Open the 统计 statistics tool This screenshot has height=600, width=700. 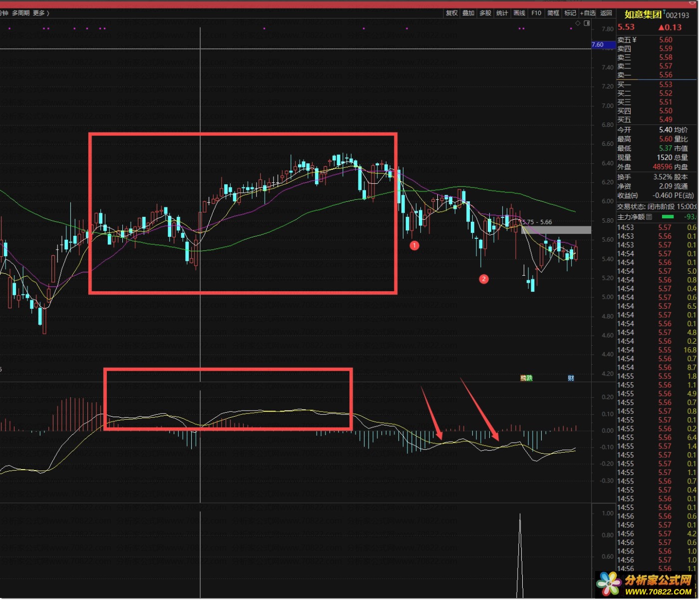(502, 13)
